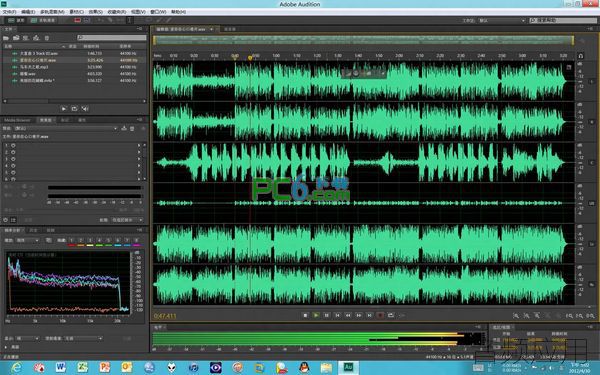Click the 0:47.411 time display
This screenshot has height=375, width=600.
(x=165, y=316)
